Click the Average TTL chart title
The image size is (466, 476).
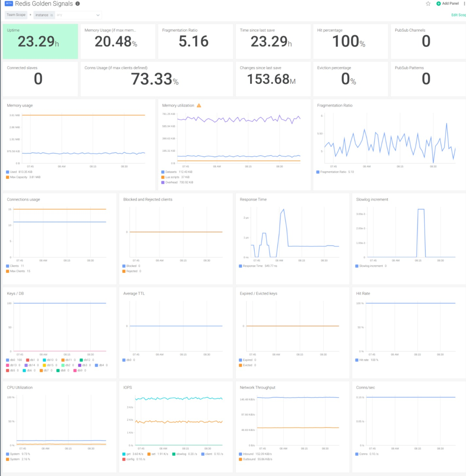(x=134, y=294)
